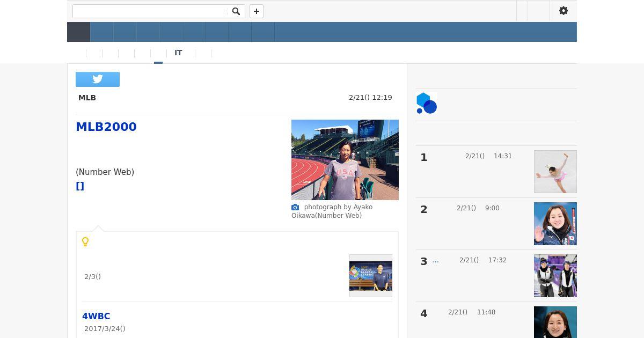The height and width of the screenshot is (338, 644).
Task: Click the blue brackets link under Number Web
Action: [x=80, y=186]
